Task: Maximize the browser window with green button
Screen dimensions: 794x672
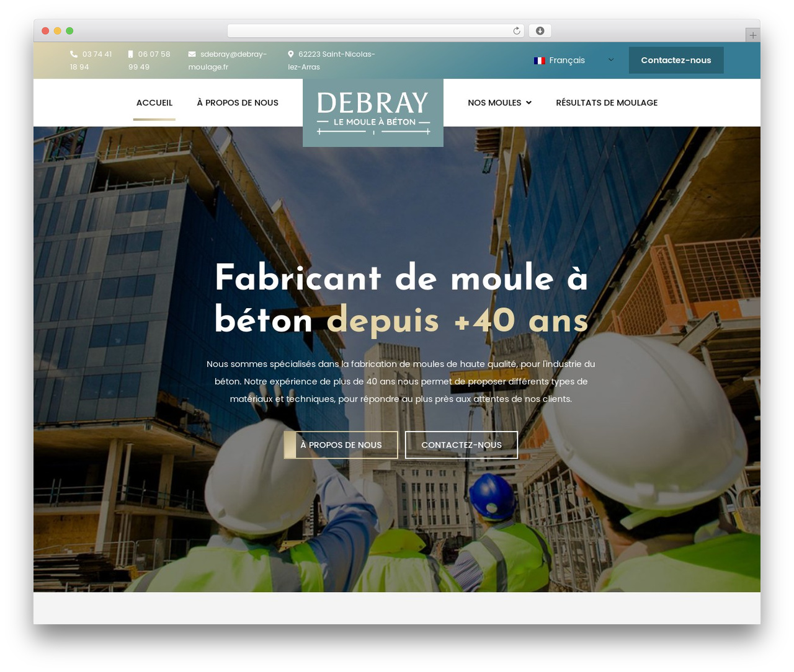Action: (x=69, y=31)
